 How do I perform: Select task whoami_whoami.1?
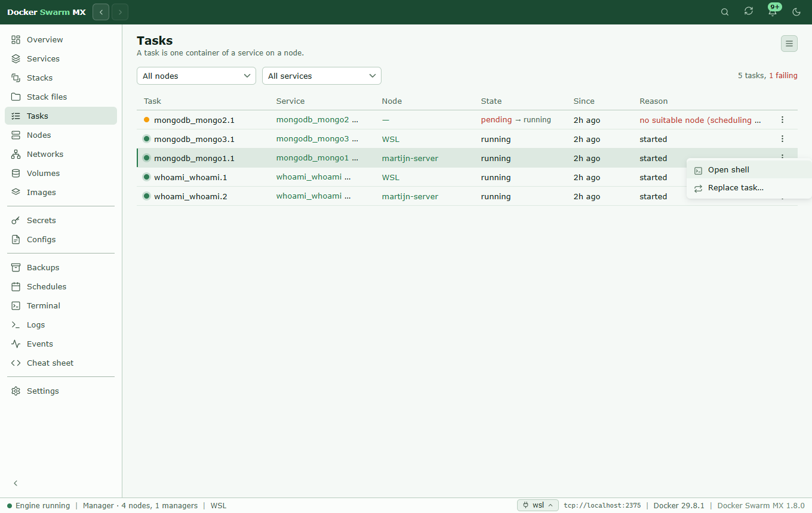(190, 177)
